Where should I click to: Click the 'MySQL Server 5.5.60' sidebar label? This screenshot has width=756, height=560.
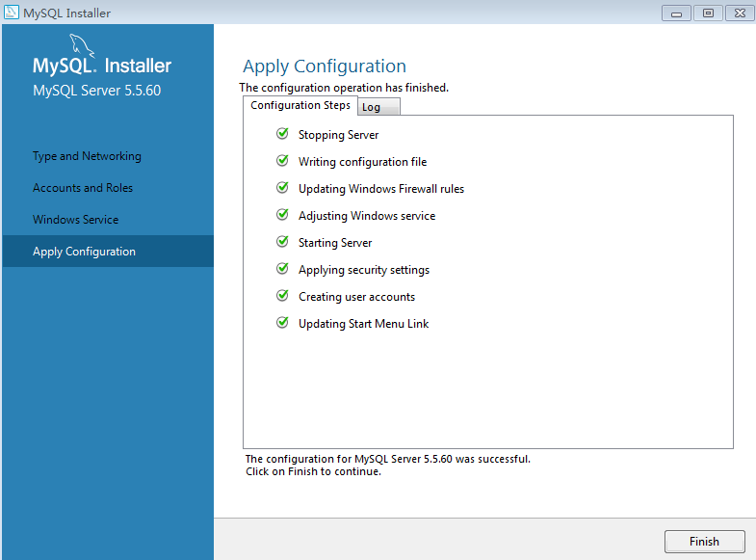point(97,91)
